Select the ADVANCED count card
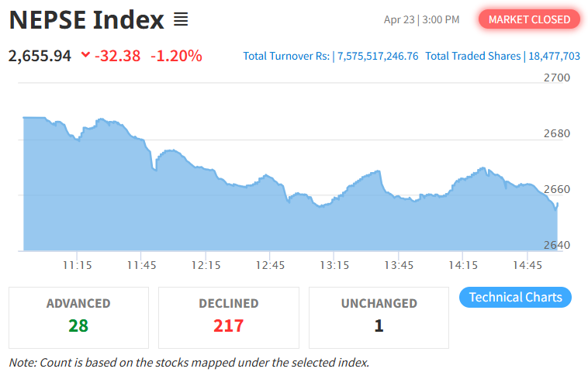The width and height of the screenshot is (588, 386). coord(78,317)
